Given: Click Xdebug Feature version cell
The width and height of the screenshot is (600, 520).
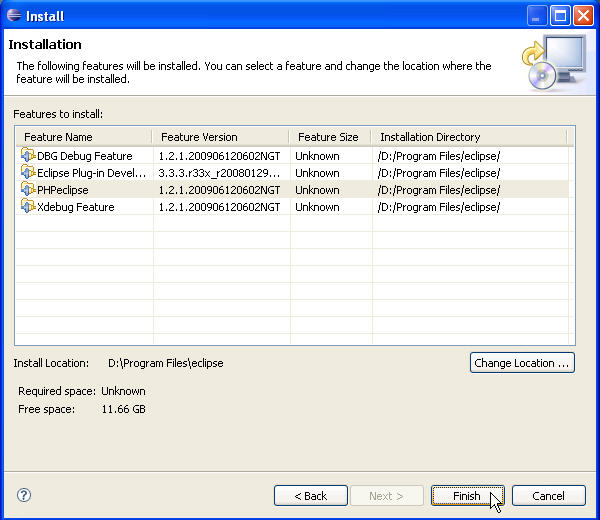Looking at the screenshot, I should coord(219,207).
